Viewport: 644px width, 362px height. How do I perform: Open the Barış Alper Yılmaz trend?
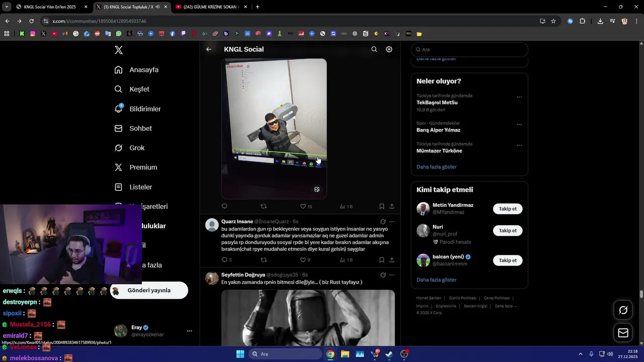click(438, 130)
